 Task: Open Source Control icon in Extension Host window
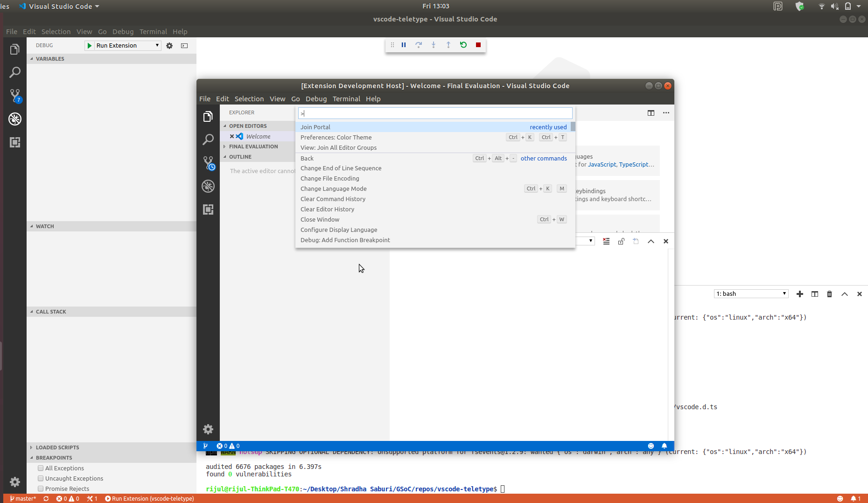209,163
